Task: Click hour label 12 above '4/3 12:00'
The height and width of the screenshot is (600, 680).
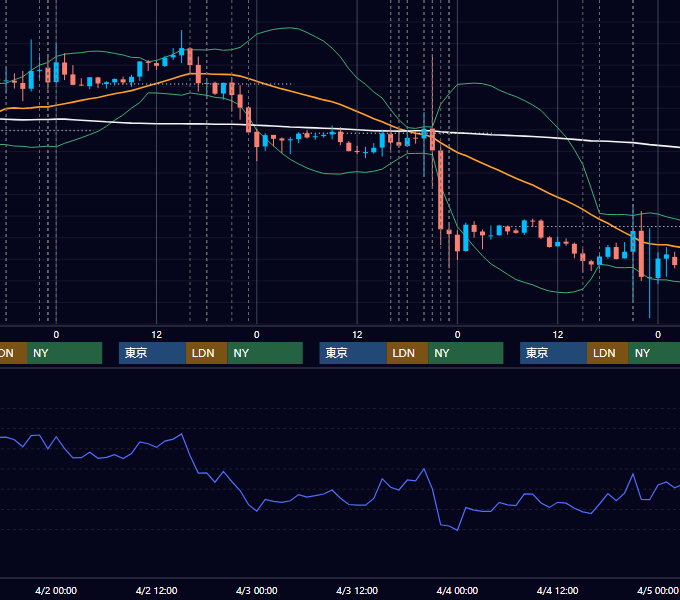Action: pos(357,335)
